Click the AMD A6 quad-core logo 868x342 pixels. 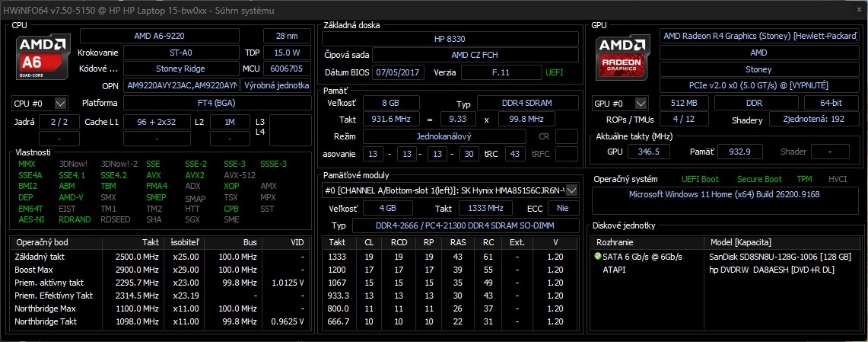point(43,59)
